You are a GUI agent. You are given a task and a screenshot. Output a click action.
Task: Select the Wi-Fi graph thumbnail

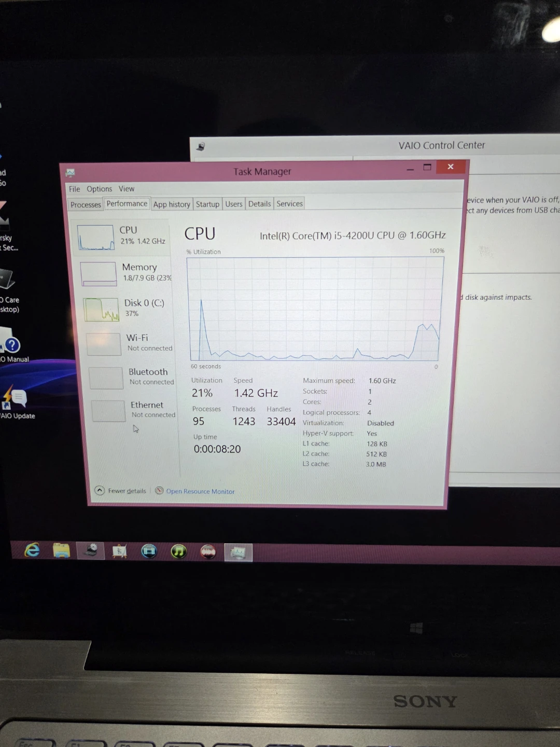[x=104, y=344]
